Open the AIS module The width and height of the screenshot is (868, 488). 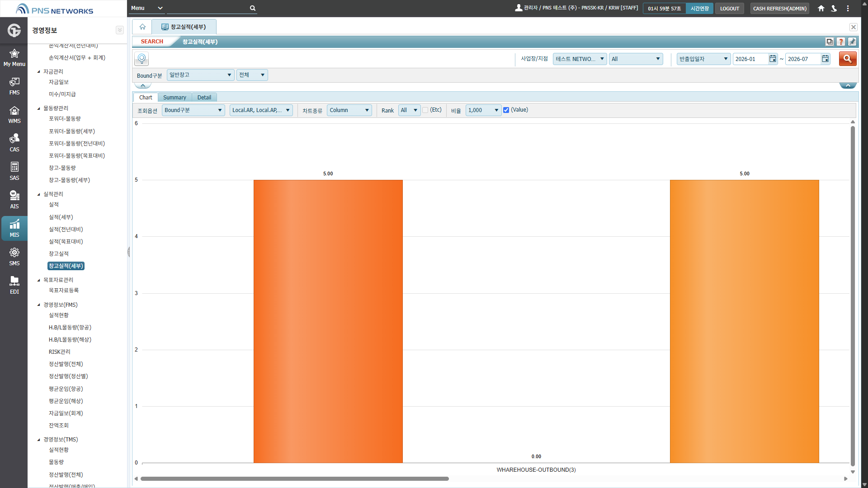[x=14, y=200]
